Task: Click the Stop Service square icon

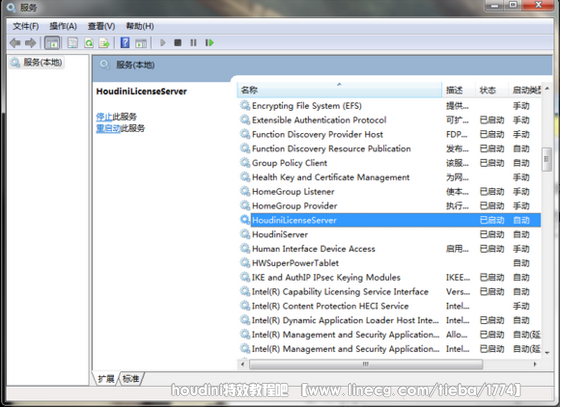Action: pyautogui.click(x=178, y=43)
